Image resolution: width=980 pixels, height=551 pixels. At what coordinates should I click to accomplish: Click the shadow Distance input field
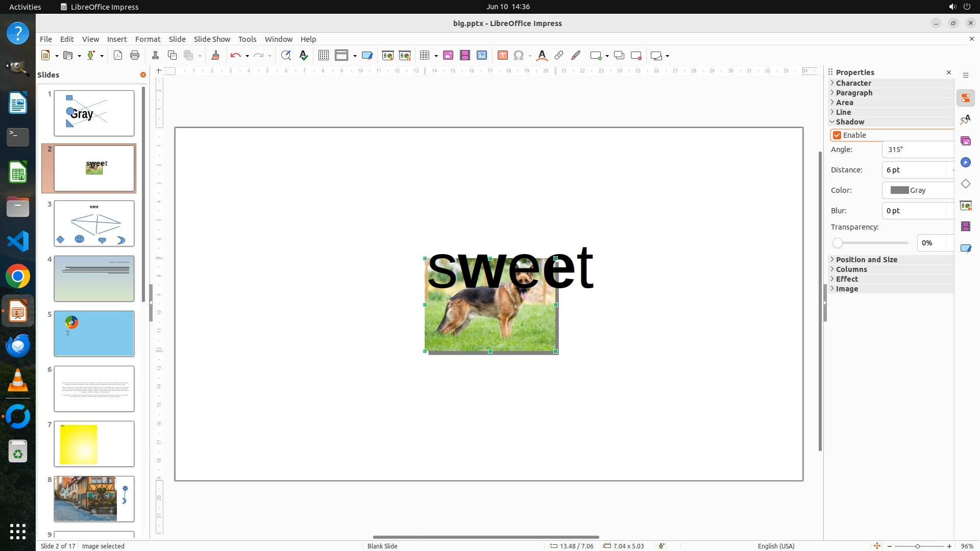[914, 170]
